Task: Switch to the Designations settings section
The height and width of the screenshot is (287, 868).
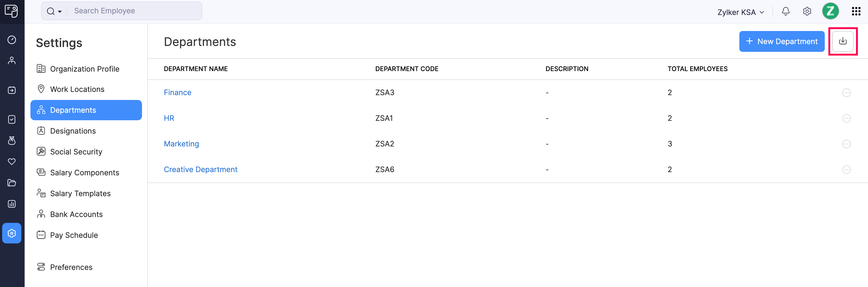Action: tap(73, 131)
